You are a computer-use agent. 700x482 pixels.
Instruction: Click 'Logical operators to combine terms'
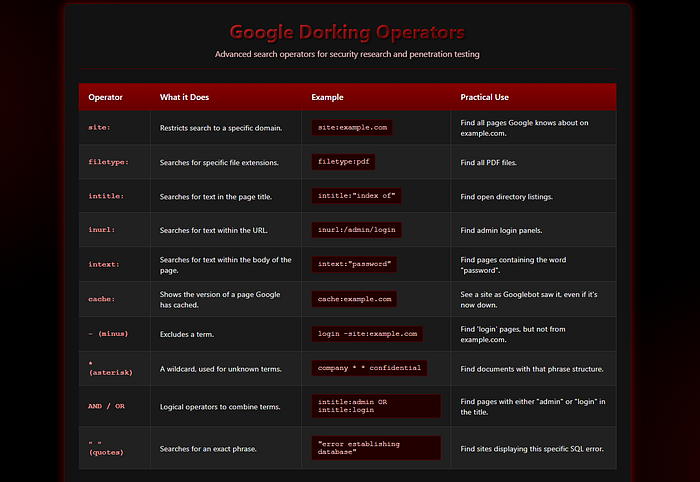(x=220, y=407)
